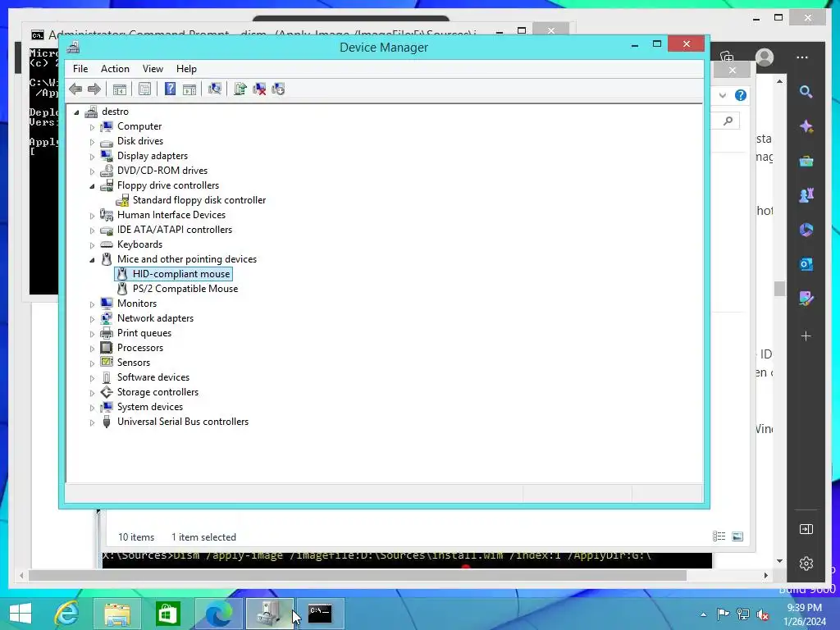Collapse Floppy drive controllers category
840x630 pixels.
click(x=92, y=186)
